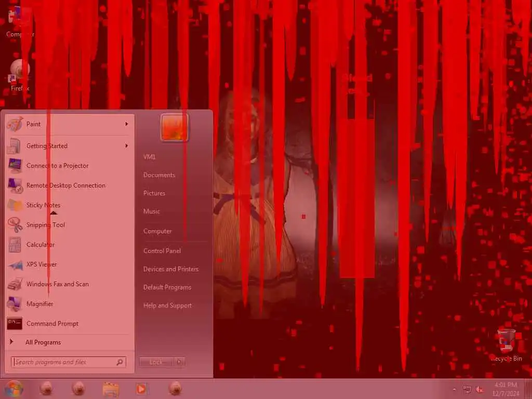Image resolution: width=532 pixels, height=399 pixels.
Task: Open the Calculator app
Action: pos(70,245)
